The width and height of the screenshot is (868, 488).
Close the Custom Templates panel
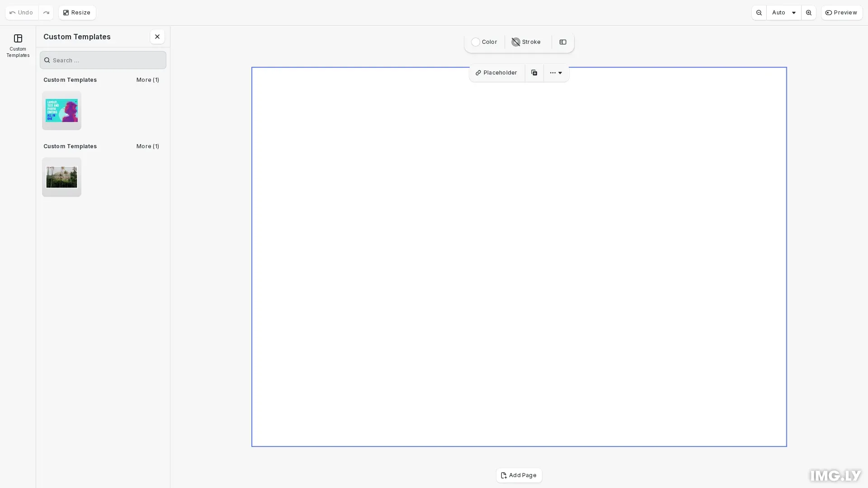(x=157, y=37)
